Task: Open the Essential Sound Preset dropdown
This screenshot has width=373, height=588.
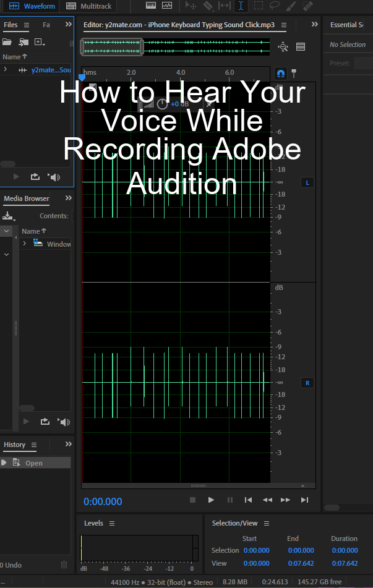Action: tap(363, 63)
